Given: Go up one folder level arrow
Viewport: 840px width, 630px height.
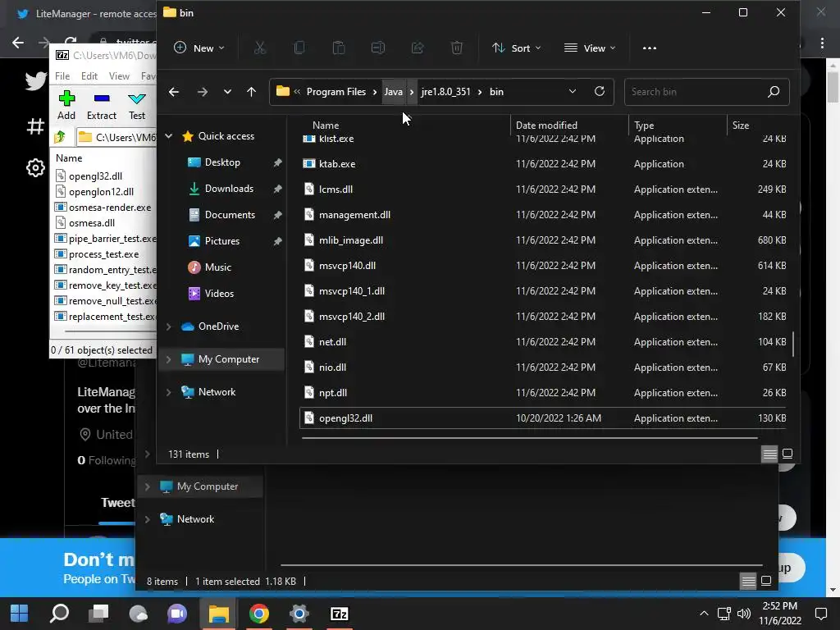Looking at the screenshot, I should pyautogui.click(x=251, y=92).
